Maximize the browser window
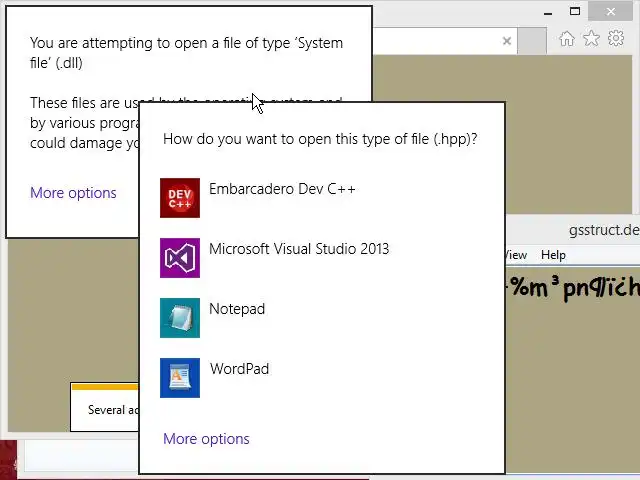 click(x=575, y=11)
